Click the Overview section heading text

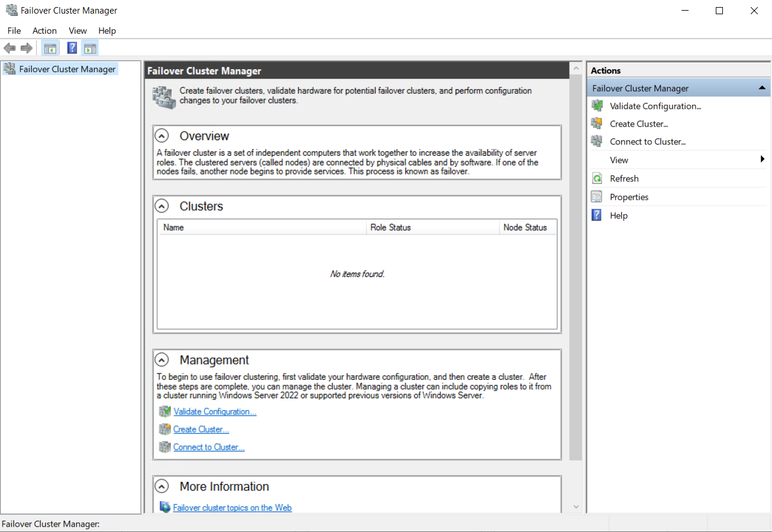coord(204,136)
